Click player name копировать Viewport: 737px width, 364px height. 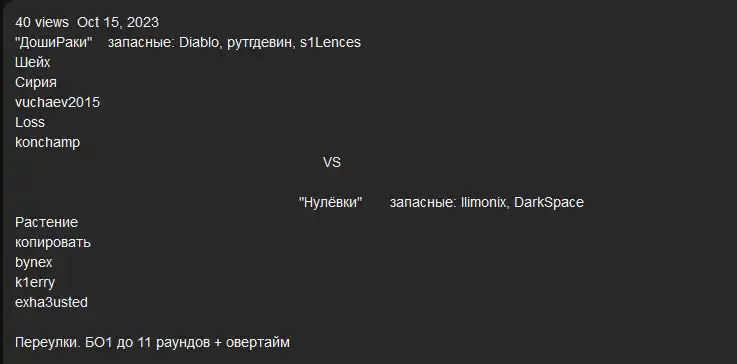click(x=53, y=243)
